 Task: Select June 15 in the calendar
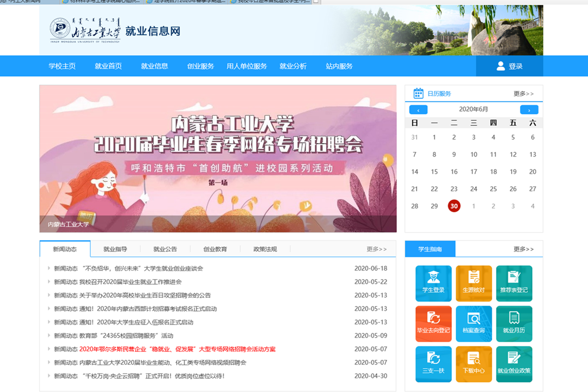click(434, 172)
